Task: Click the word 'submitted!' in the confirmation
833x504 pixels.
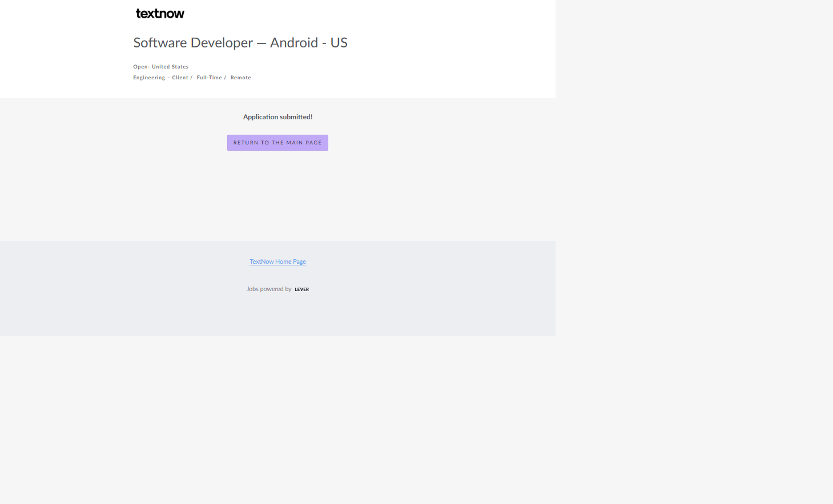Action: point(295,117)
